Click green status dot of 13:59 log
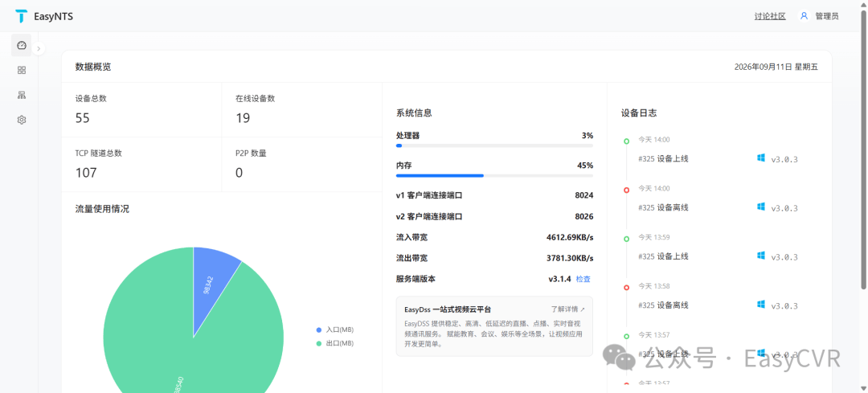868x393 pixels. tap(627, 239)
